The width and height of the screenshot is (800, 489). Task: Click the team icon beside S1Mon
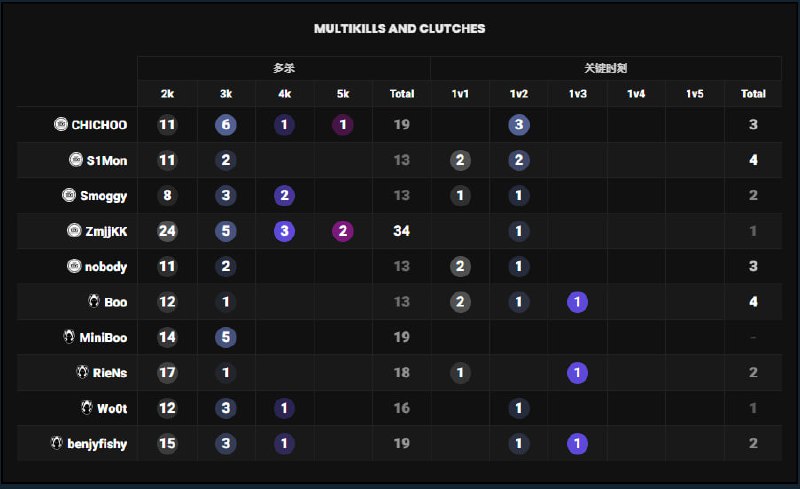[x=76, y=160]
